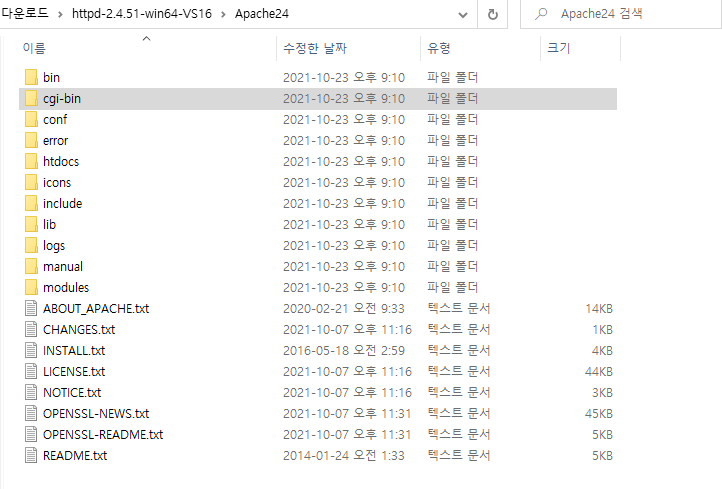The width and height of the screenshot is (722, 489).
Task: Click Apache24 breadcrumb segment
Action: coord(262,14)
